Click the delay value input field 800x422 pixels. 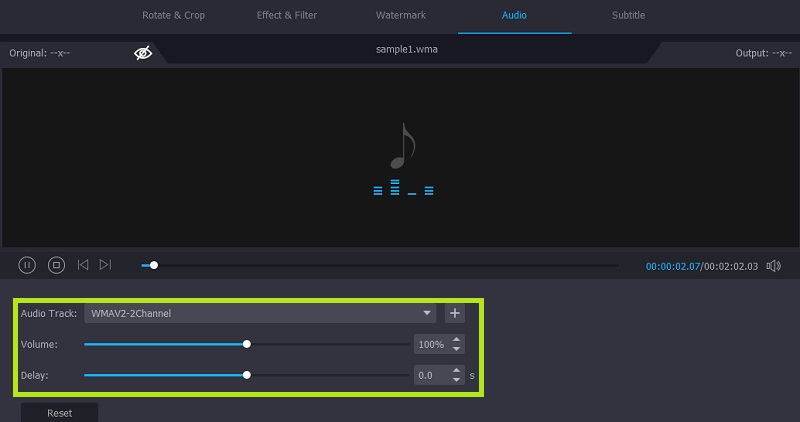click(431, 376)
